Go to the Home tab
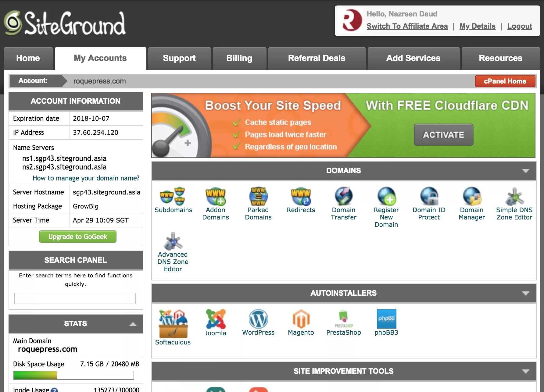 click(x=28, y=58)
